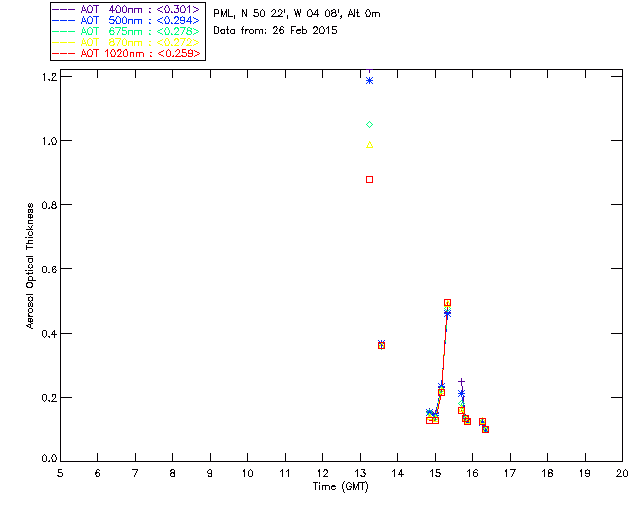
Task: Click the x-axis tick label 10
Action: coord(247,473)
